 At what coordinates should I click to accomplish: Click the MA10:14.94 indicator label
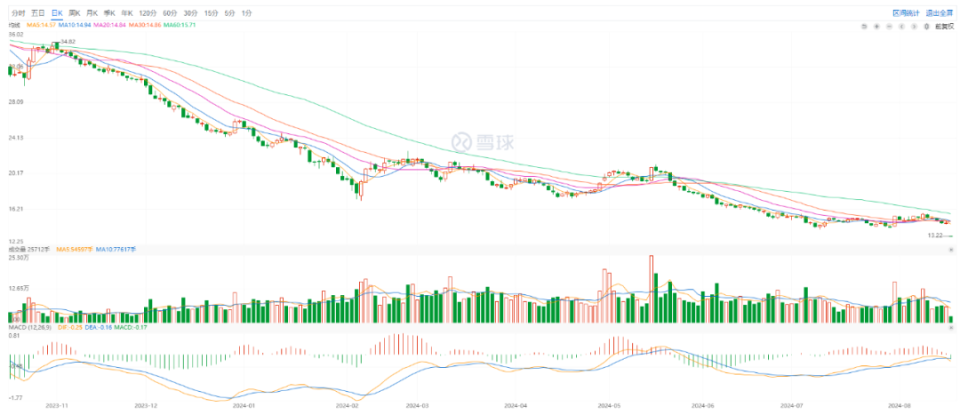[x=75, y=24]
